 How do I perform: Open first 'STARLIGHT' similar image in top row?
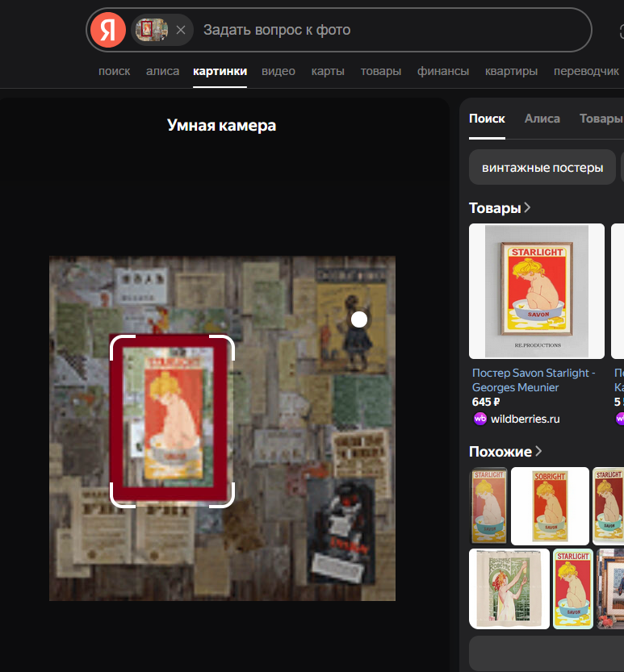point(489,506)
